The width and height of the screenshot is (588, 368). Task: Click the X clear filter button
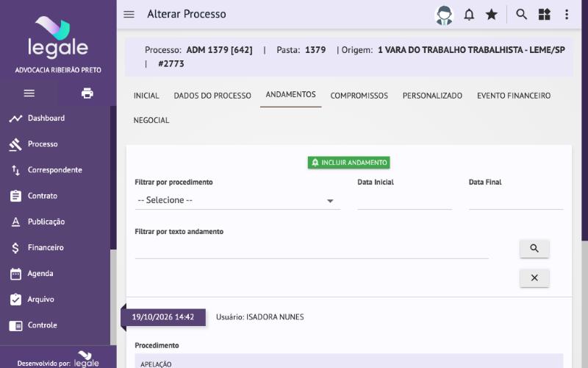[534, 278]
